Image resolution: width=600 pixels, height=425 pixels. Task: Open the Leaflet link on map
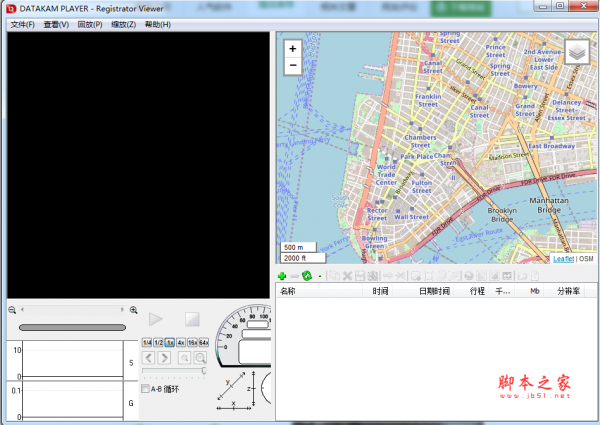(563, 258)
